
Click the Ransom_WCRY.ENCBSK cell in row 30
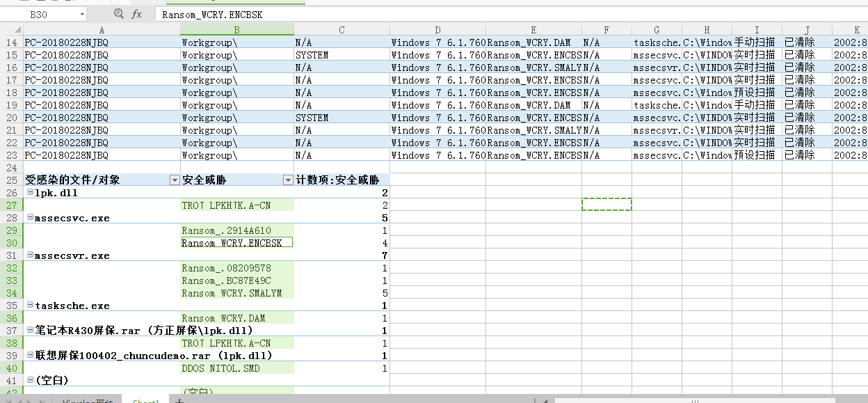[x=237, y=243]
